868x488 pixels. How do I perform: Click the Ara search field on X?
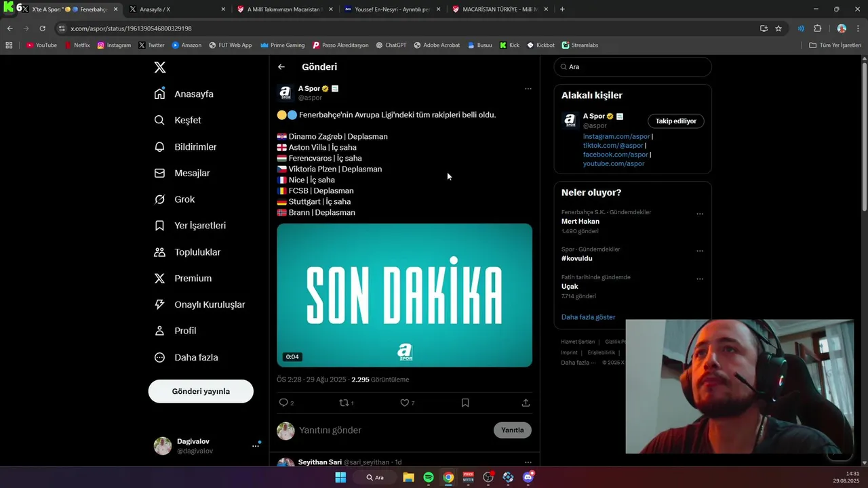[x=633, y=67]
